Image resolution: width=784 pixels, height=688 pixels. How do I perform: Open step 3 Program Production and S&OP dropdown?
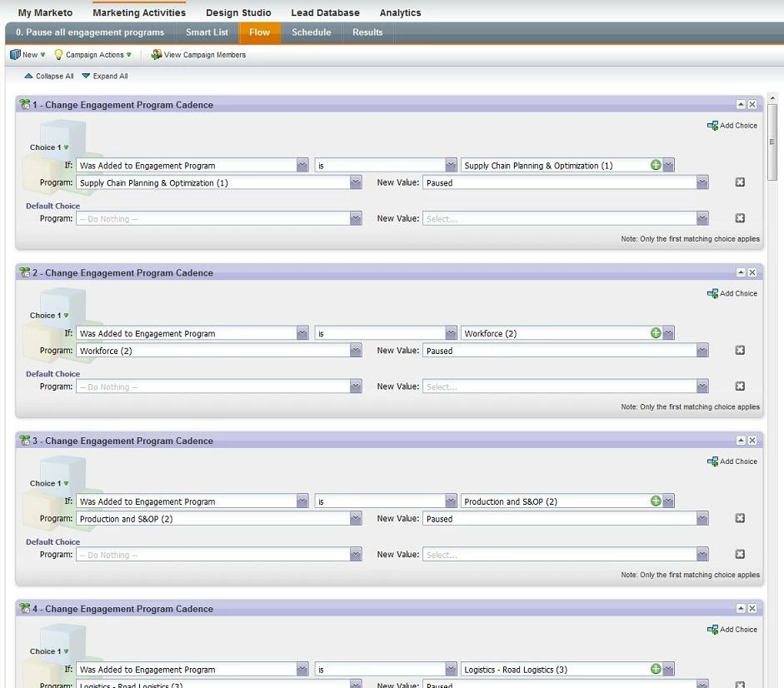(356, 519)
